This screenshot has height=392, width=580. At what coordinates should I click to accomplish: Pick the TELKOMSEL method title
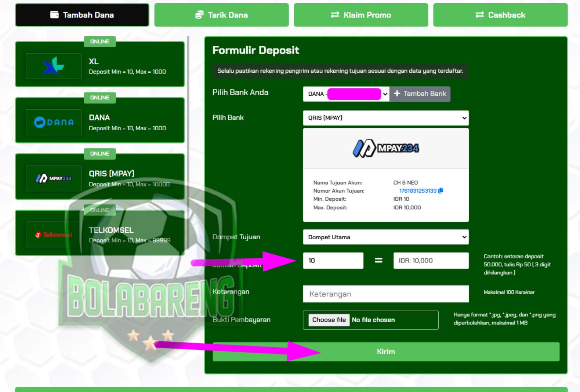[111, 230]
